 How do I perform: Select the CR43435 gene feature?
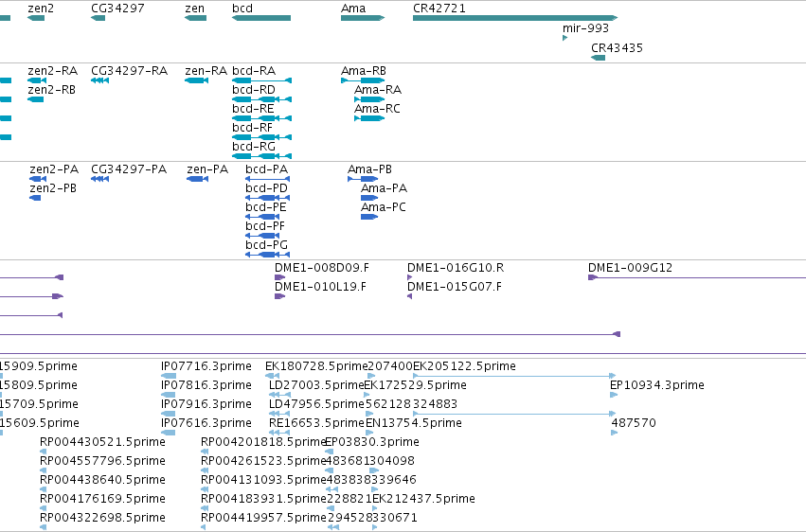tap(598, 58)
